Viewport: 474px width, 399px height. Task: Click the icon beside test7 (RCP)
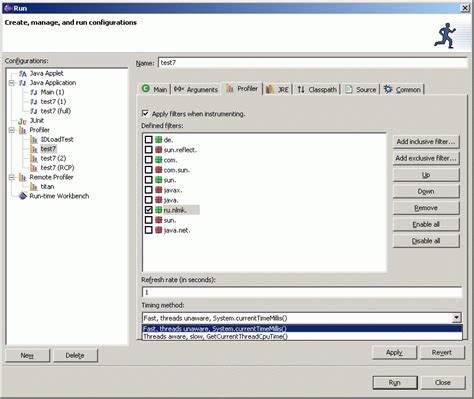34,168
